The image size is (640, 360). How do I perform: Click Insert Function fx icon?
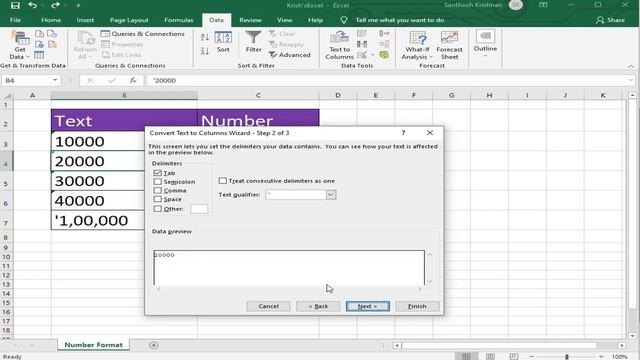[x=133, y=80]
